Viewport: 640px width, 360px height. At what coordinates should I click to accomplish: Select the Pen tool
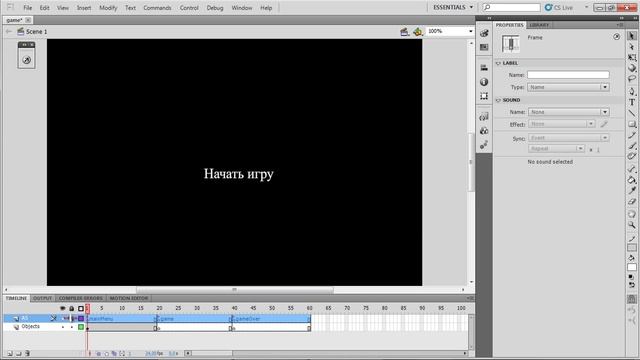[x=631, y=91]
